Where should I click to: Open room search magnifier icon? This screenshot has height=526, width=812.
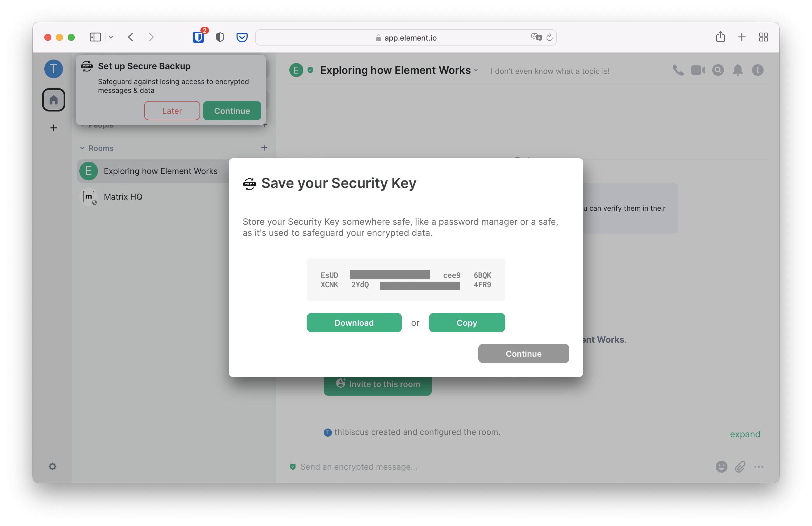[718, 70]
